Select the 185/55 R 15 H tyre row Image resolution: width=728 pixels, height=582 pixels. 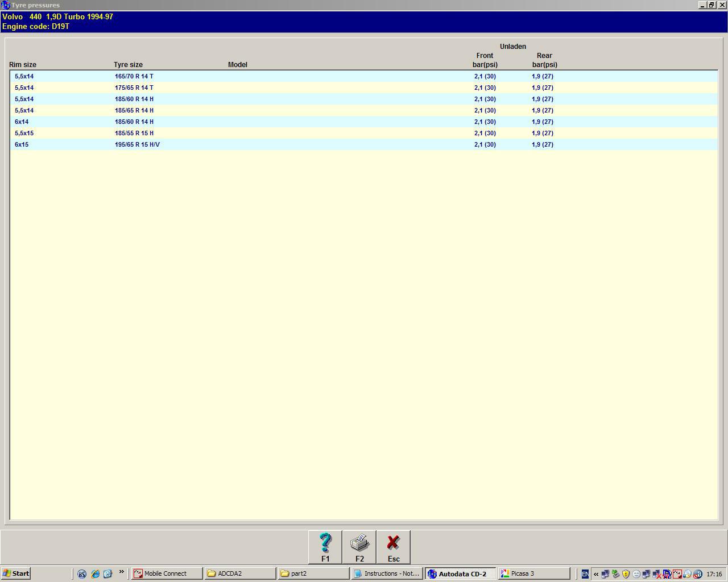pyautogui.click(x=364, y=133)
